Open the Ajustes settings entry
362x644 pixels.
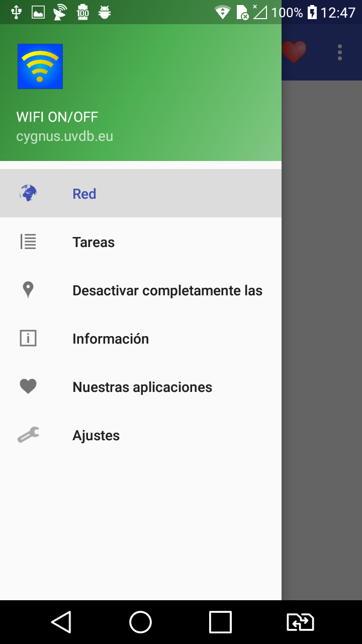click(x=141, y=435)
